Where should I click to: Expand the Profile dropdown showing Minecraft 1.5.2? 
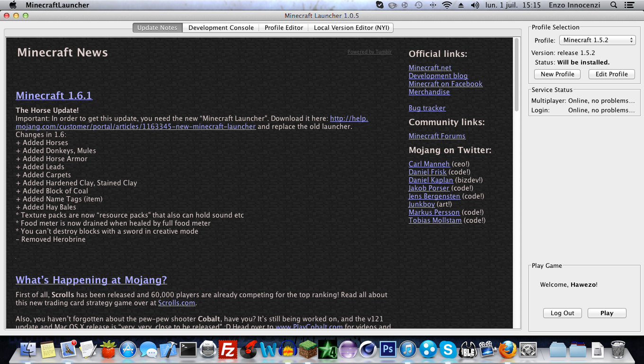click(x=597, y=40)
